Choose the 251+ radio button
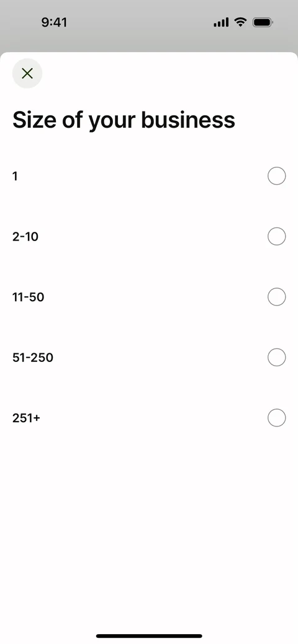The image size is (298, 644). coord(277,418)
